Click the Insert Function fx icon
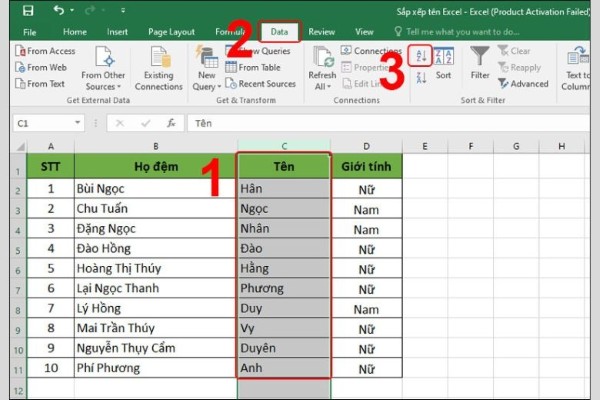600x400 pixels. [x=172, y=123]
